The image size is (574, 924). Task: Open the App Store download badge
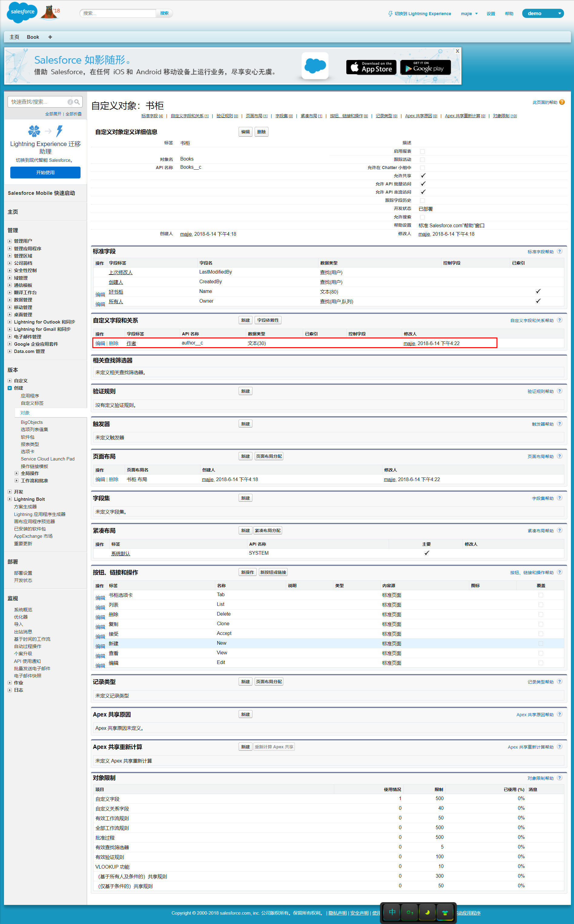click(371, 67)
